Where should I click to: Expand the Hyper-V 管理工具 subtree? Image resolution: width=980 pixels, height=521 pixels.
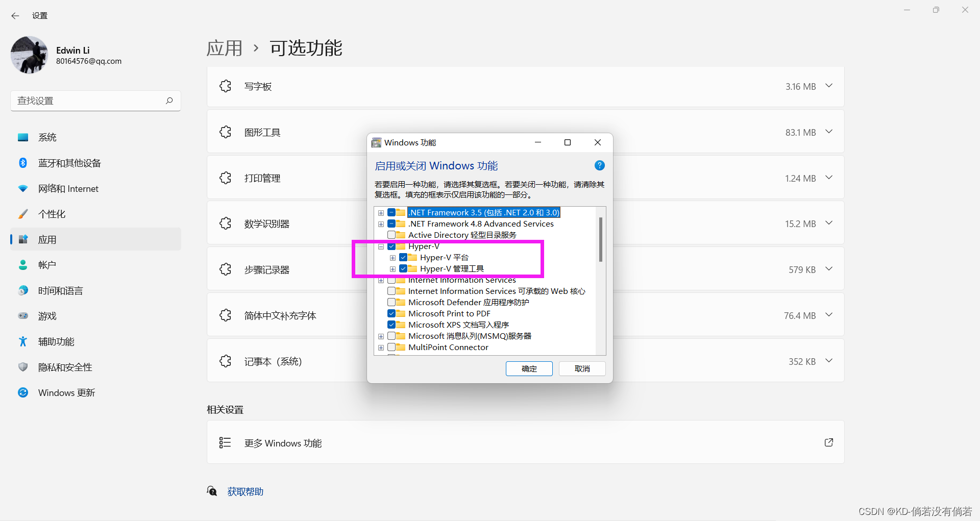click(x=393, y=269)
